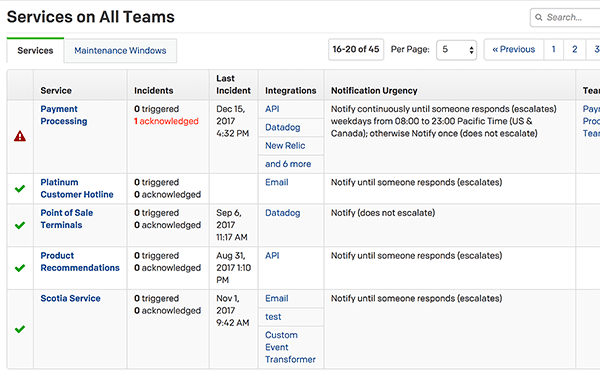600x375 pixels.
Task: Open the Platinum Customer Hotline service
Action: pyautogui.click(x=77, y=188)
